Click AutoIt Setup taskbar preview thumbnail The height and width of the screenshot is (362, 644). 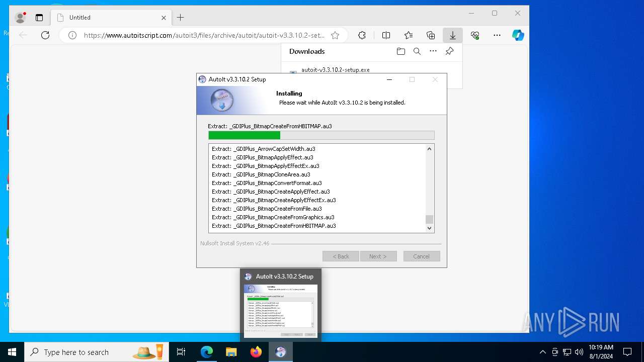pyautogui.click(x=281, y=311)
